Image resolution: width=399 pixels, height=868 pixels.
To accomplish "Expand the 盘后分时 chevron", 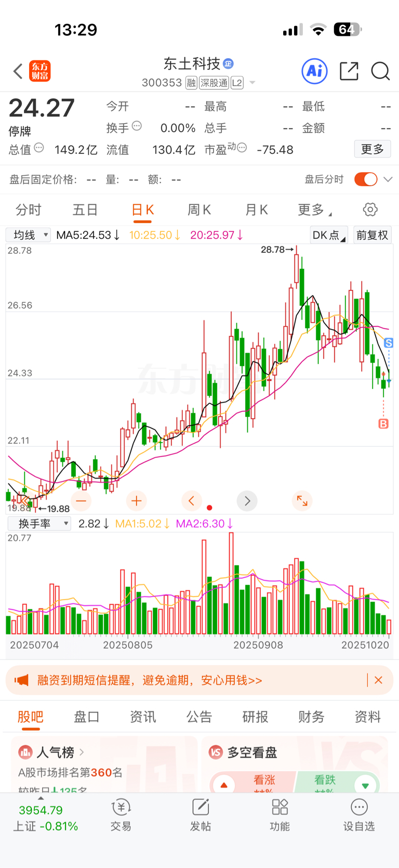I will 388,179.
